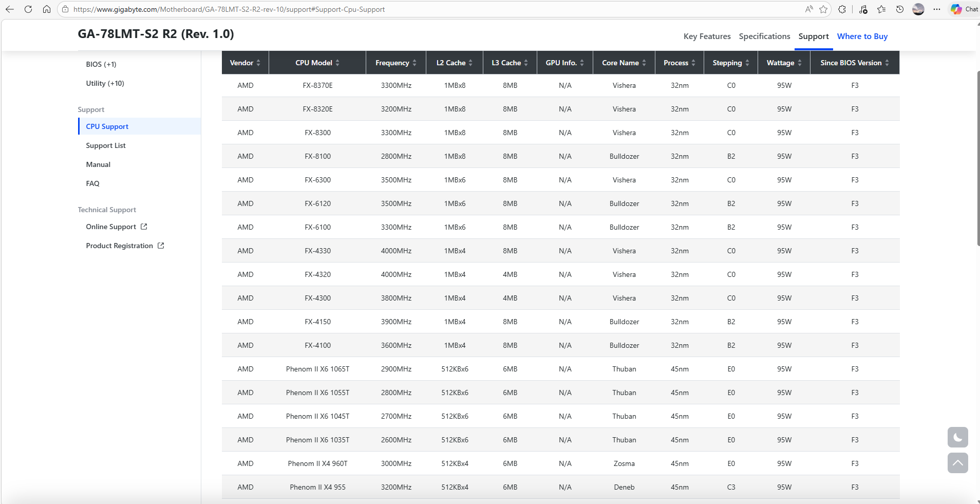Select the Support tab
980x504 pixels.
814,36
